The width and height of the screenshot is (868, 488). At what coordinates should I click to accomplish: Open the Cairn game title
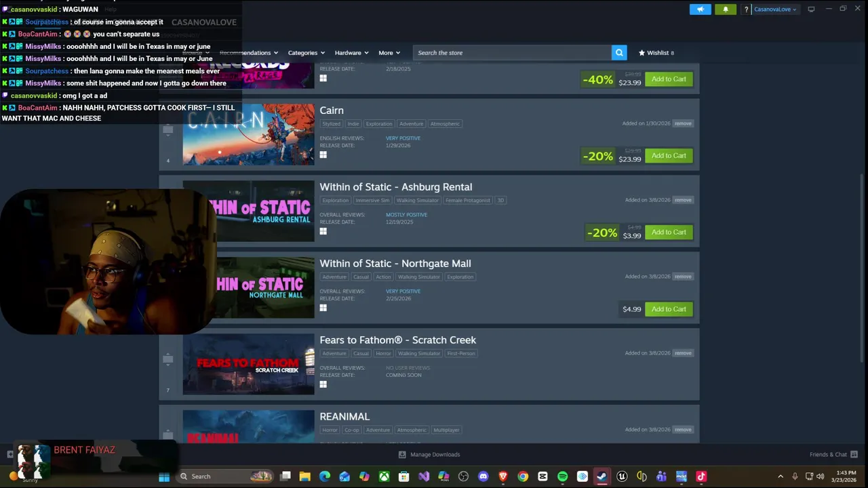[332, 110]
